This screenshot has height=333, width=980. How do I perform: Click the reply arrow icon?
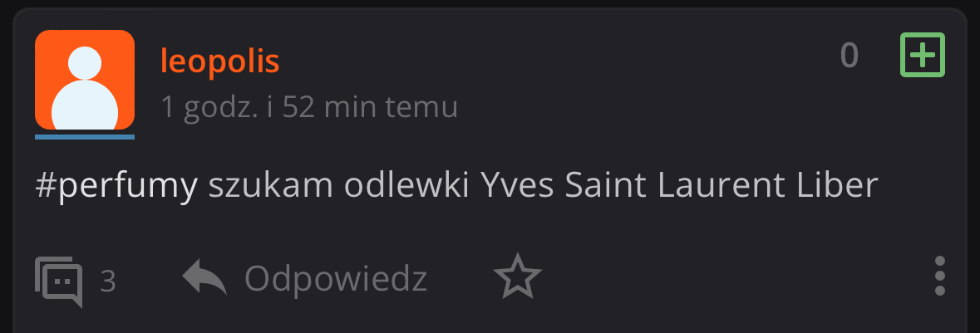pos(204,277)
